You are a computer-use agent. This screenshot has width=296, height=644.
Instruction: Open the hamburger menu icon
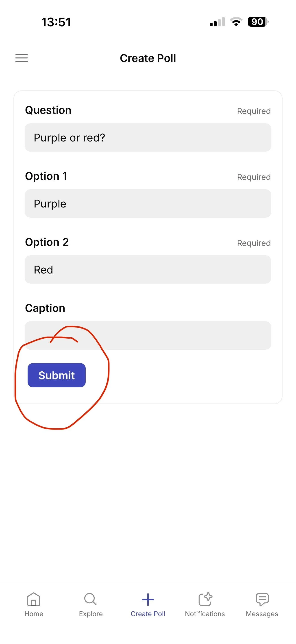coord(22,58)
